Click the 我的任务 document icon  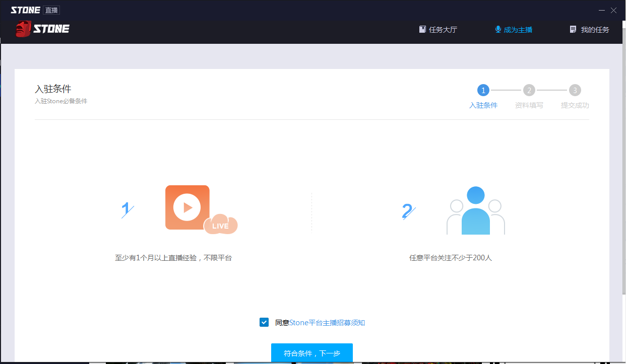point(573,30)
